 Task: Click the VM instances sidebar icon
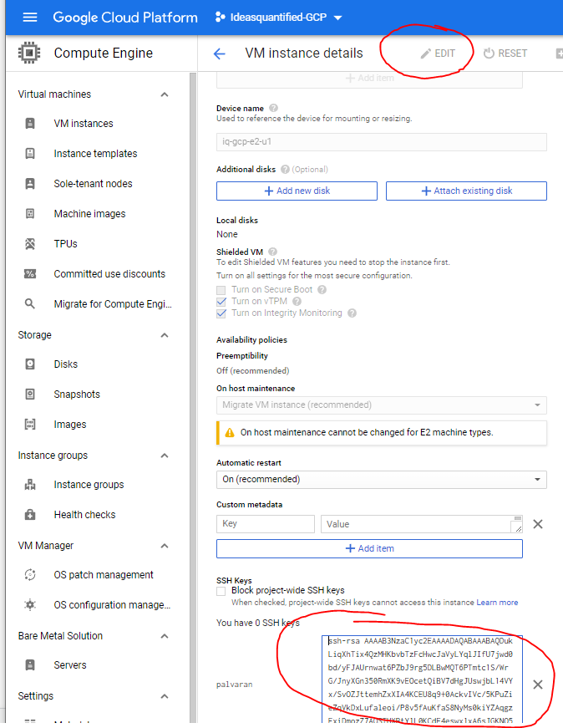(30, 124)
